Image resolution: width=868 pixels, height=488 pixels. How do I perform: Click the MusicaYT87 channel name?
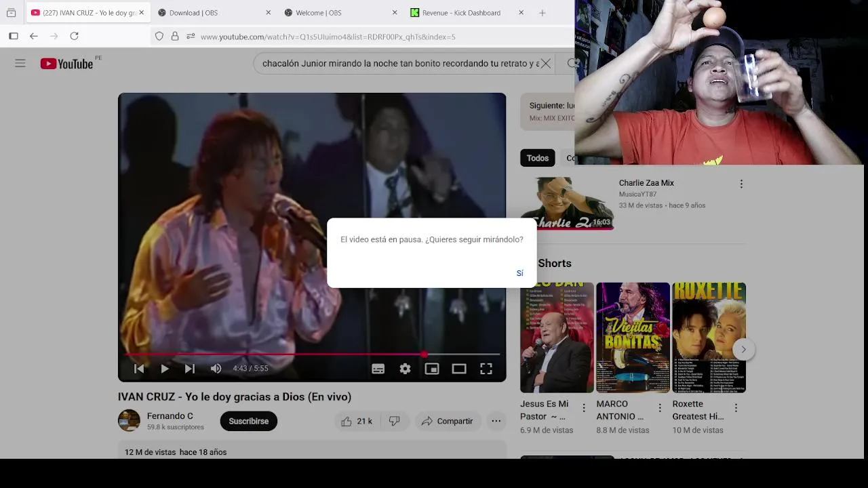pyautogui.click(x=637, y=195)
